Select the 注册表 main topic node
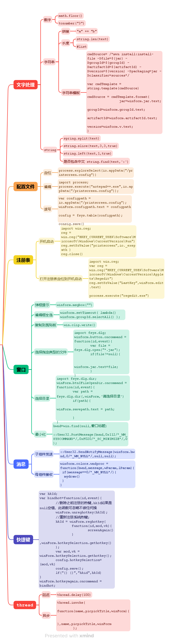 point(23,260)
